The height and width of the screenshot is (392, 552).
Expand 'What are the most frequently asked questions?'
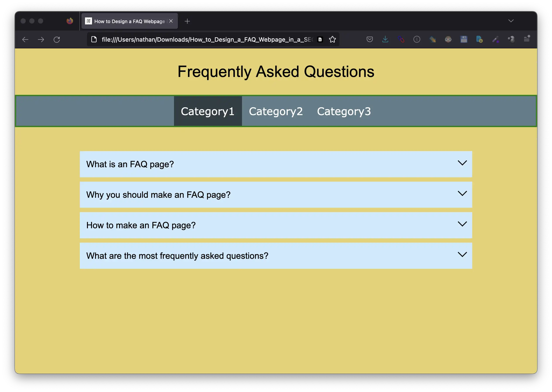pos(462,254)
